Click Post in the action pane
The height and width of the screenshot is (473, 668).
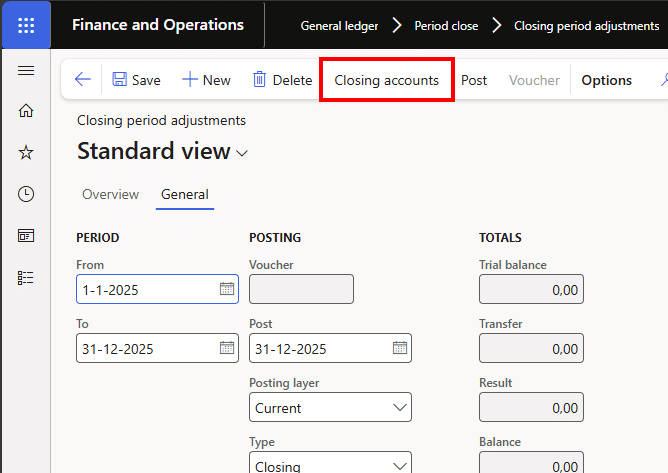point(474,80)
